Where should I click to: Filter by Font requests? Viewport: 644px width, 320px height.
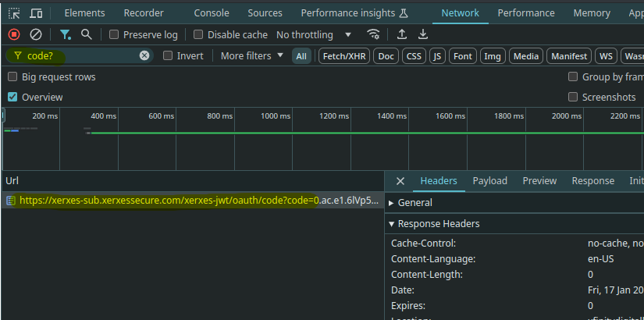pyautogui.click(x=463, y=56)
